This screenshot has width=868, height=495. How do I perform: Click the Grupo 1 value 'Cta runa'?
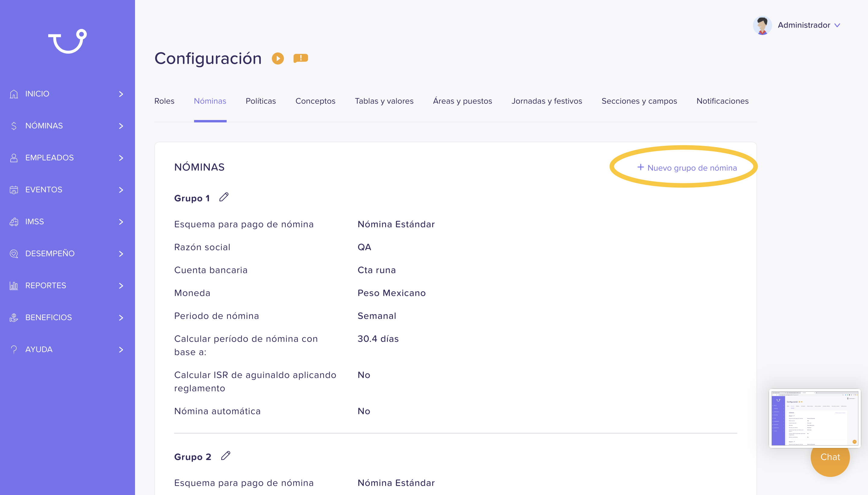(376, 270)
